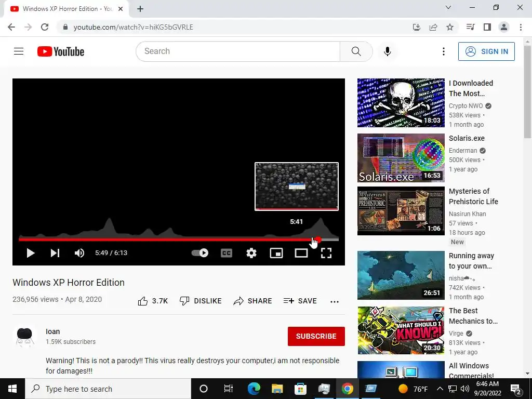
Task: Open a new browser tab
Action: pos(140,9)
